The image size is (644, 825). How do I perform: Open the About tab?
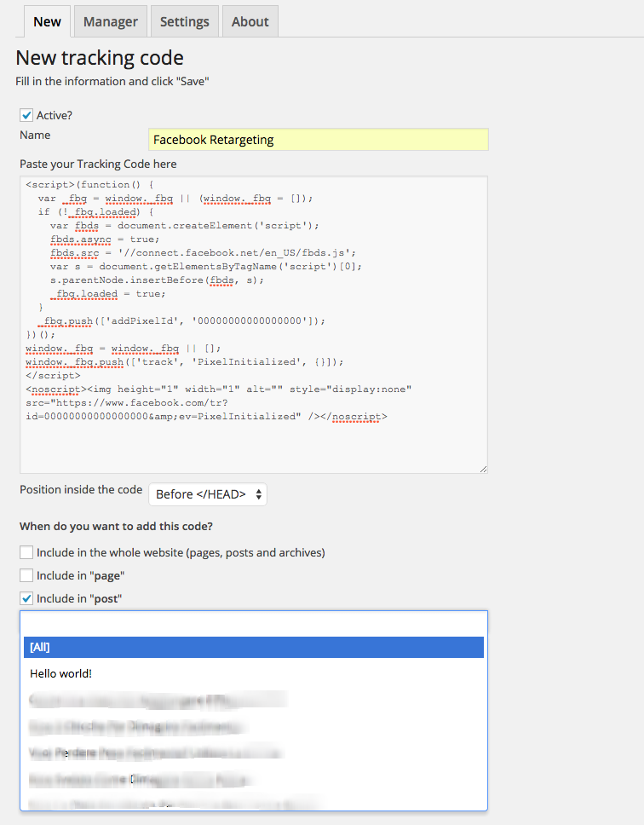click(250, 21)
